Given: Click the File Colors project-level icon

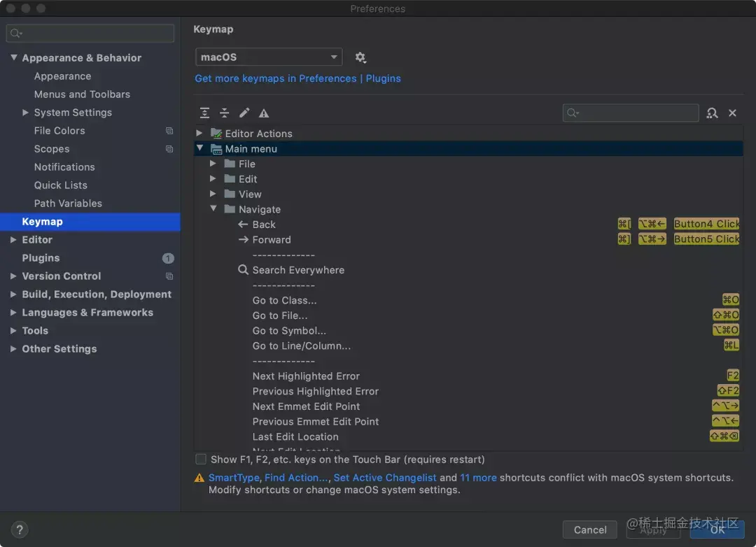Looking at the screenshot, I should [169, 131].
